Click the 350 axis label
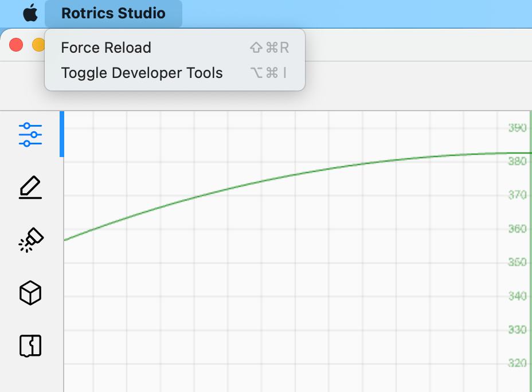This screenshot has width=532, height=392. tap(517, 262)
